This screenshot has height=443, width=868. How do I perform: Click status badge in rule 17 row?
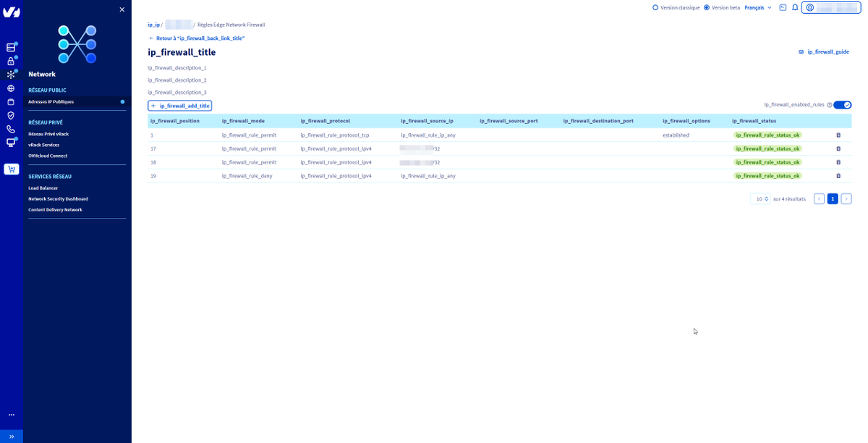768,148
